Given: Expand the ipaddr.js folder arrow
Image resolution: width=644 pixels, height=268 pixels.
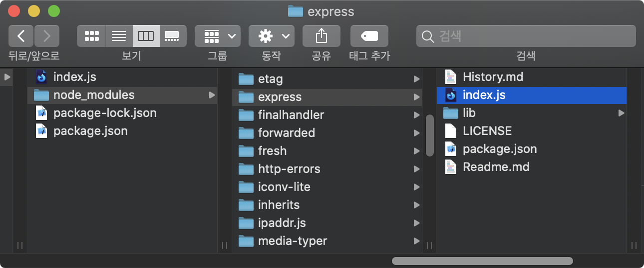Looking at the screenshot, I should coord(416,223).
